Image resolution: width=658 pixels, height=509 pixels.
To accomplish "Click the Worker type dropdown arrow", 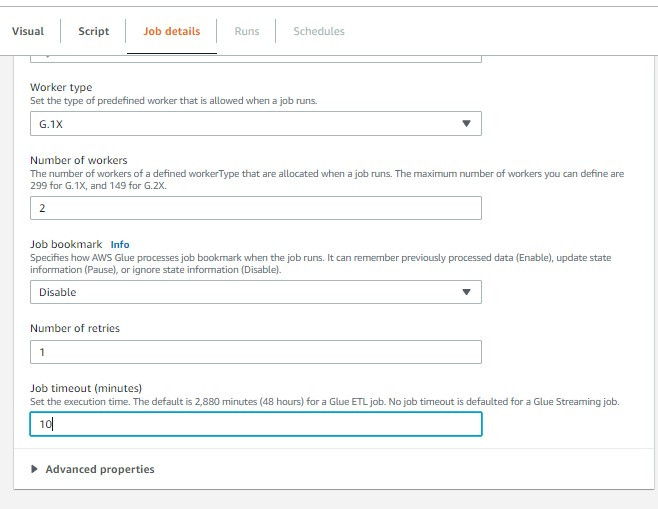I will pyautogui.click(x=465, y=124).
